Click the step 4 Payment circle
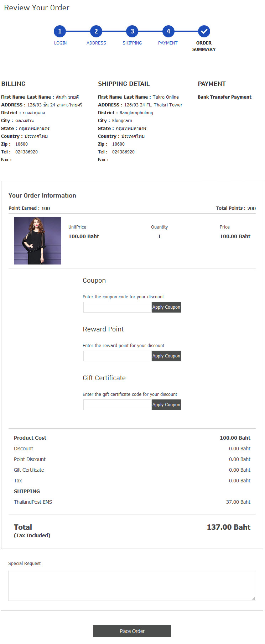 click(x=168, y=31)
